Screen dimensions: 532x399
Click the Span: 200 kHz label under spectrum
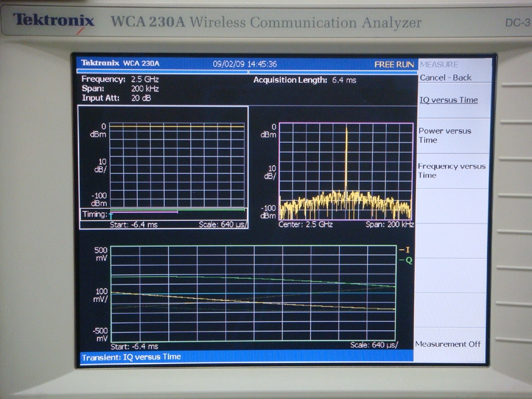[390, 224]
